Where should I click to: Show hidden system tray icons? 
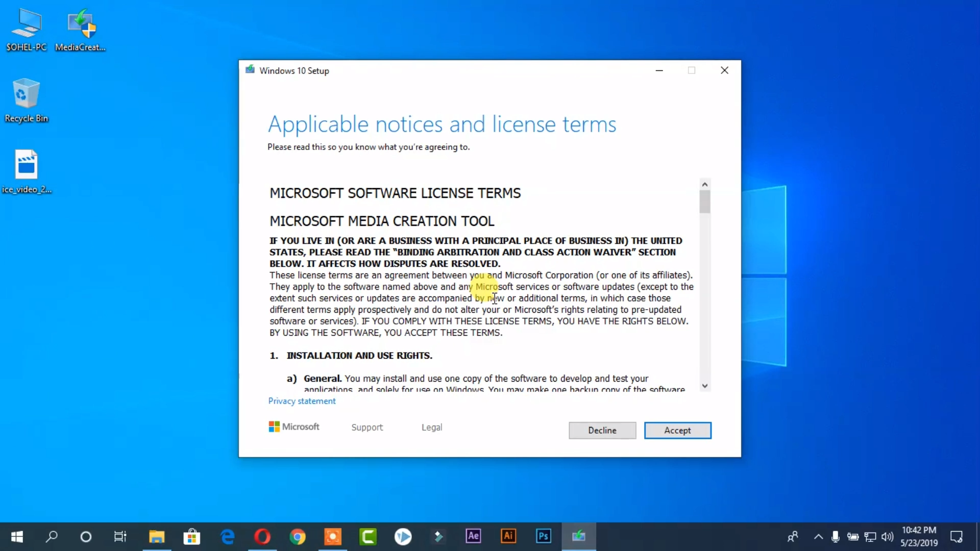click(818, 536)
